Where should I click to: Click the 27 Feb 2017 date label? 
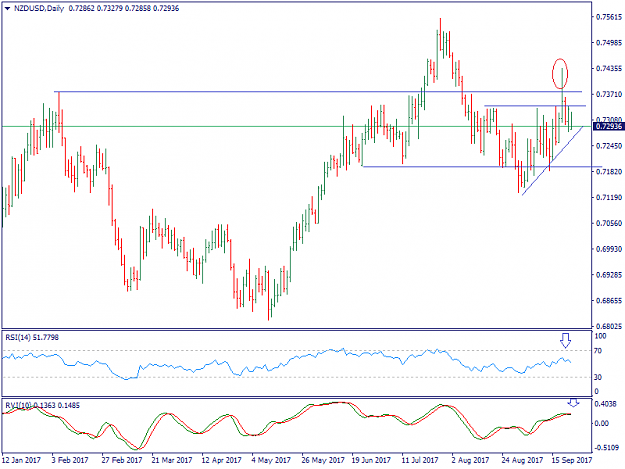point(122,460)
